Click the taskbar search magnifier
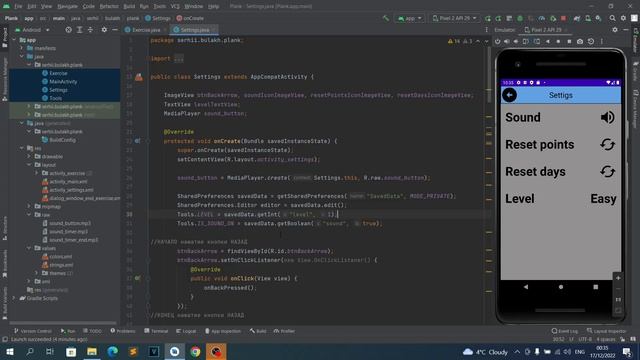 tap(30, 351)
